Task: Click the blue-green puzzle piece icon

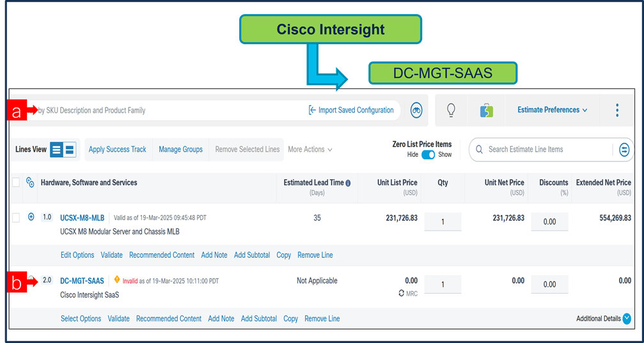Action: tap(487, 110)
